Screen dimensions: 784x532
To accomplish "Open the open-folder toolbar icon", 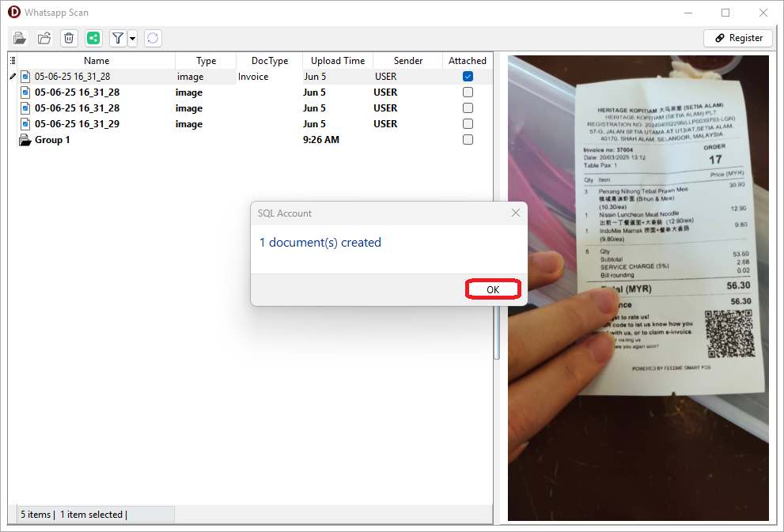I will pos(44,38).
